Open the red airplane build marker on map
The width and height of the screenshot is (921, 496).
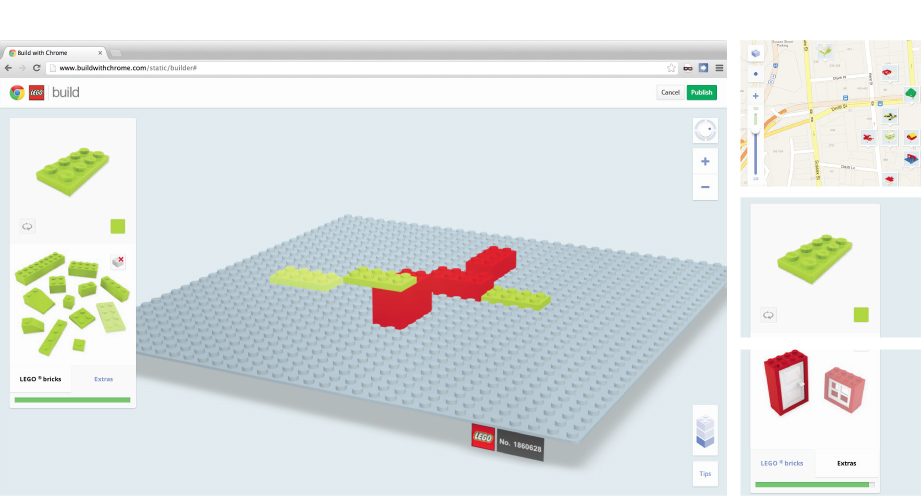868,138
